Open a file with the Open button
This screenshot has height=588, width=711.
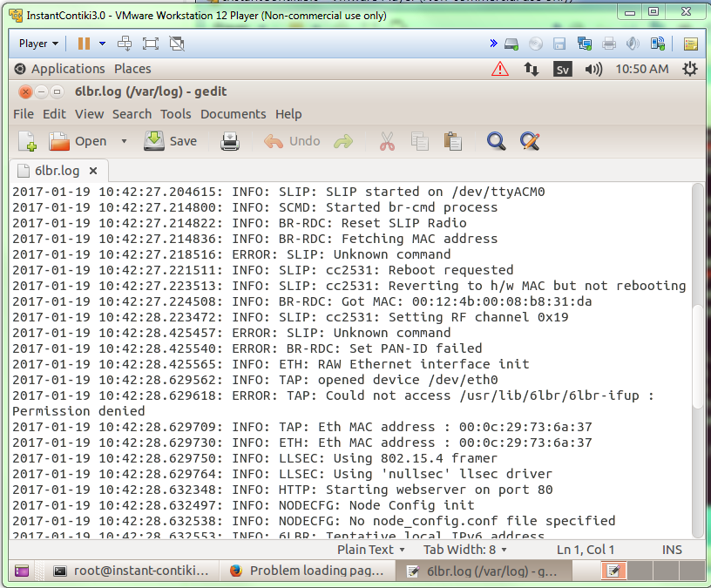click(78, 141)
